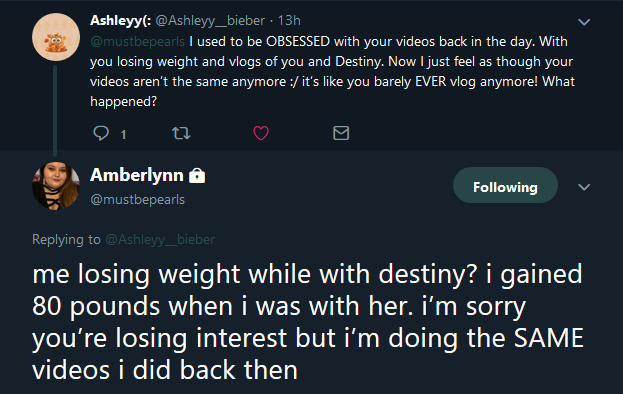Click the reply count number 1
This screenshot has width=623, height=394.
coord(123,135)
